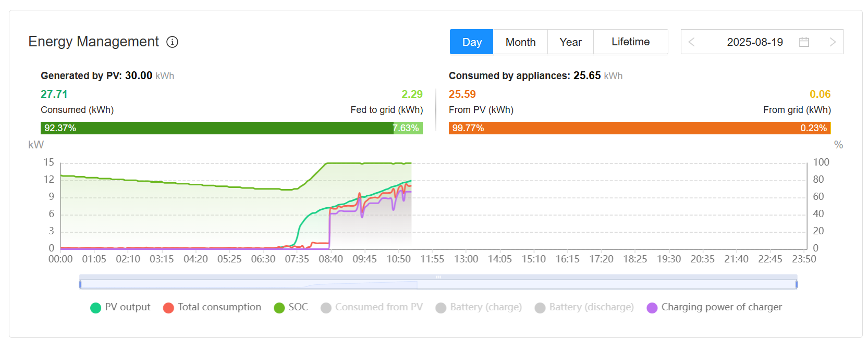Toggle PV output legend series
Image resolution: width=868 pixels, height=340 pixels.
coord(120,307)
